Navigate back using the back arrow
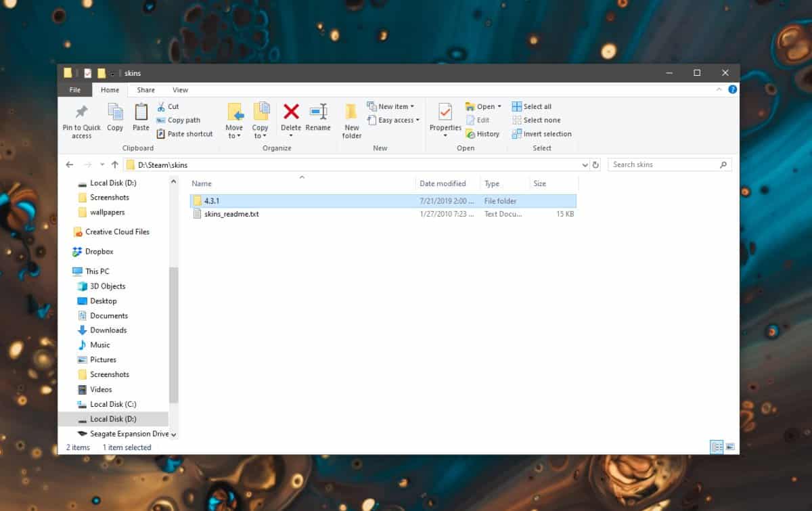Screen dimensions: 812x511 [x=69, y=164]
